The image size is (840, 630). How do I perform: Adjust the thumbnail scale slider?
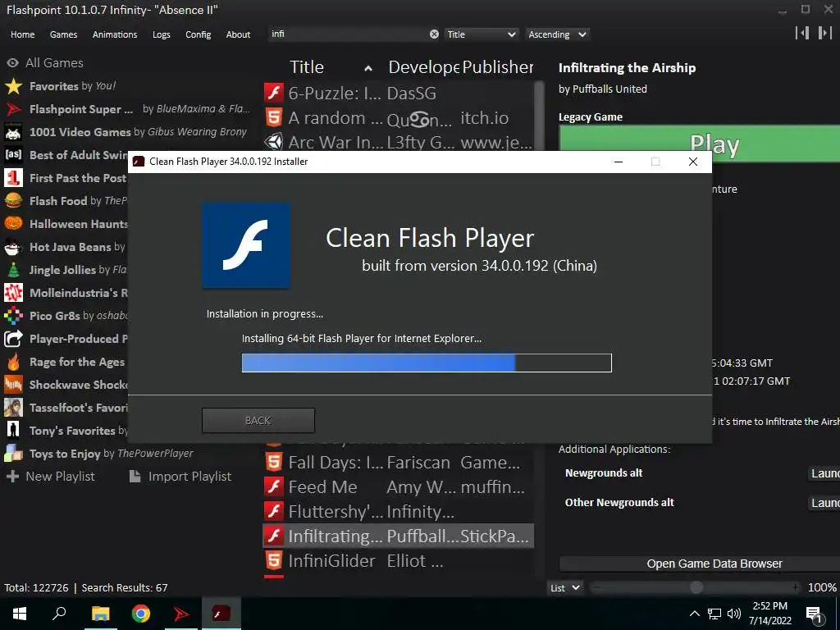click(696, 587)
